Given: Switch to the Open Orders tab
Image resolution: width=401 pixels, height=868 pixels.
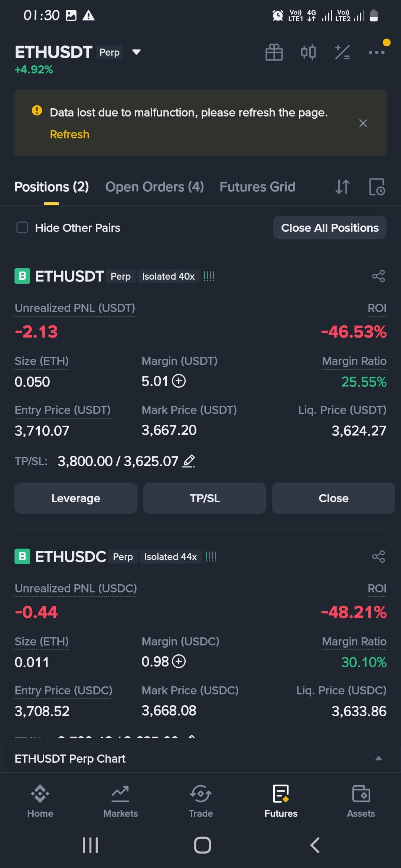Looking at the screenshot, I should coord(154,187).
